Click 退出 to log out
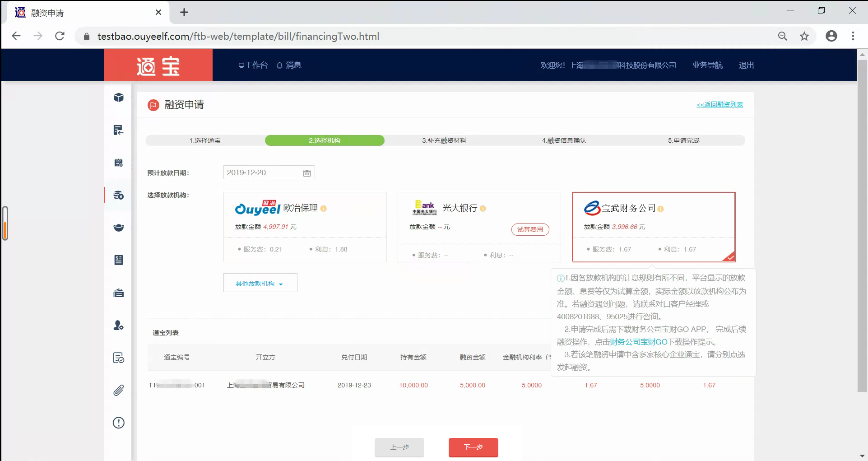Image resolution: width=868 pixels, height=461 pixels. 746,65
